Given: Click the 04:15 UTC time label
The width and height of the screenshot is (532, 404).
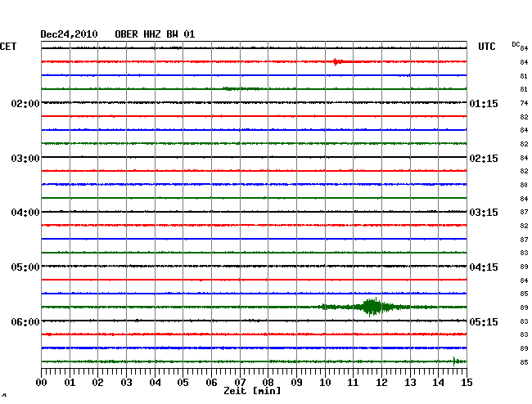Looking at the screenshot, I should click(x=484, y=267).
